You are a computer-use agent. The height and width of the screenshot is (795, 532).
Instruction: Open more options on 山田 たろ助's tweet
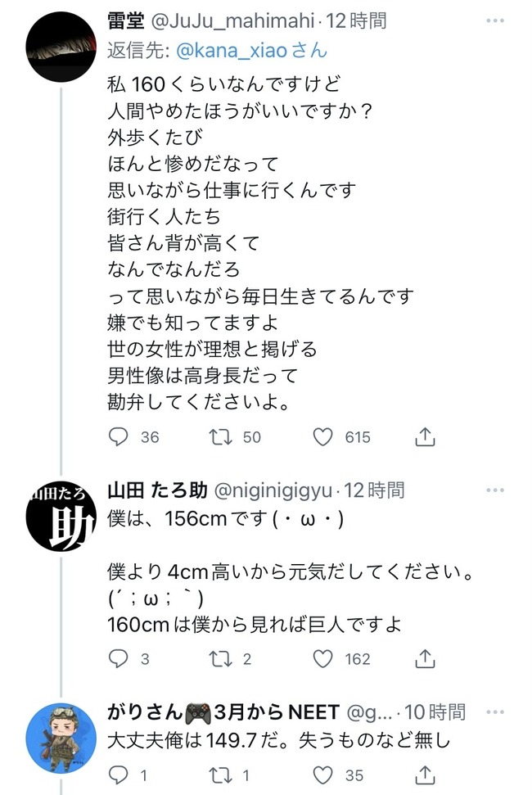click(x=495, y=490)
